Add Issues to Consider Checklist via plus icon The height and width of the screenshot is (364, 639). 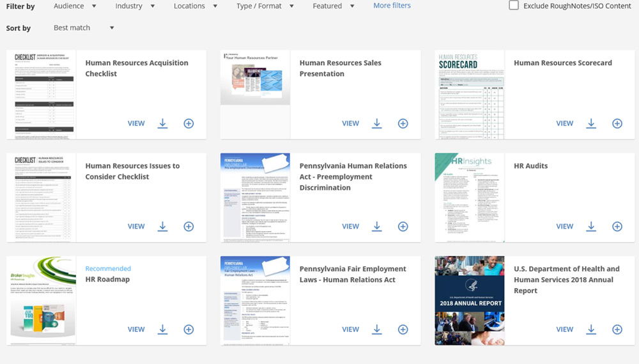pos(189,226)
